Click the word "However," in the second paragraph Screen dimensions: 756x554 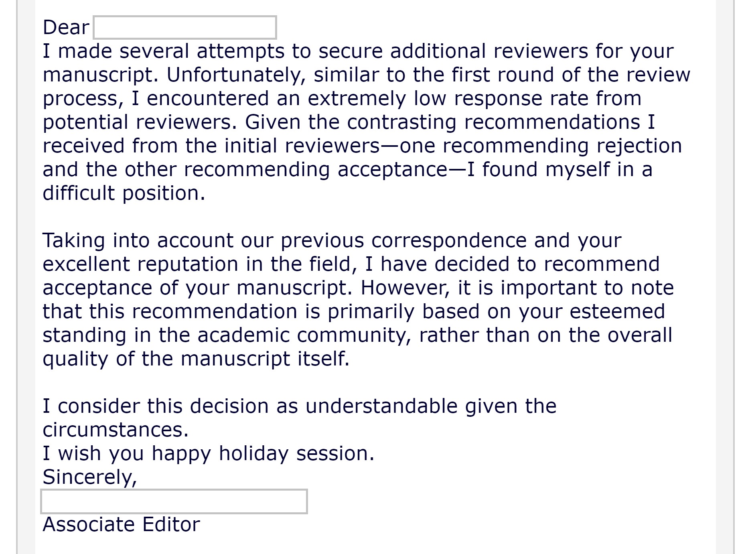pyautogui.click(x=405, y=288)
